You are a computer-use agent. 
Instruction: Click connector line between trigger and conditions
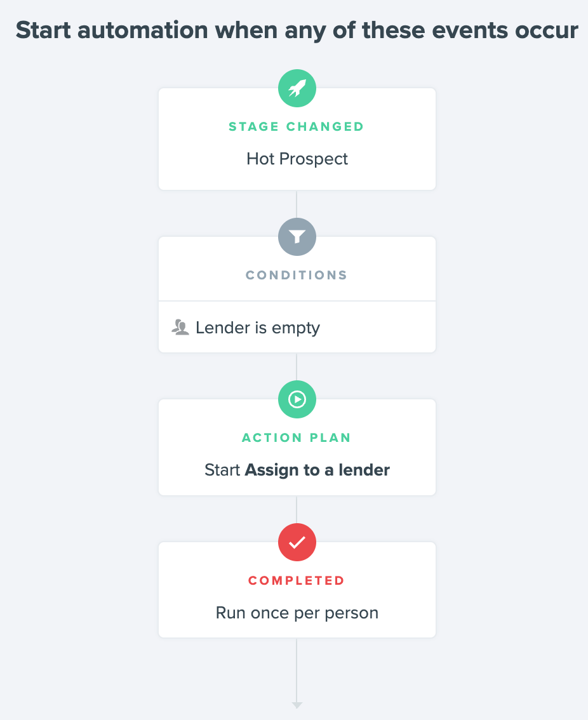click(297, 204)
